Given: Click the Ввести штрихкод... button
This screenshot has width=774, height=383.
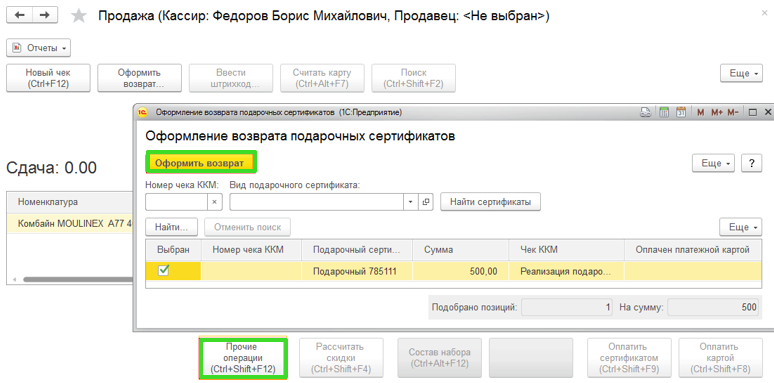Looking at the screenshot, I should 231,78.
